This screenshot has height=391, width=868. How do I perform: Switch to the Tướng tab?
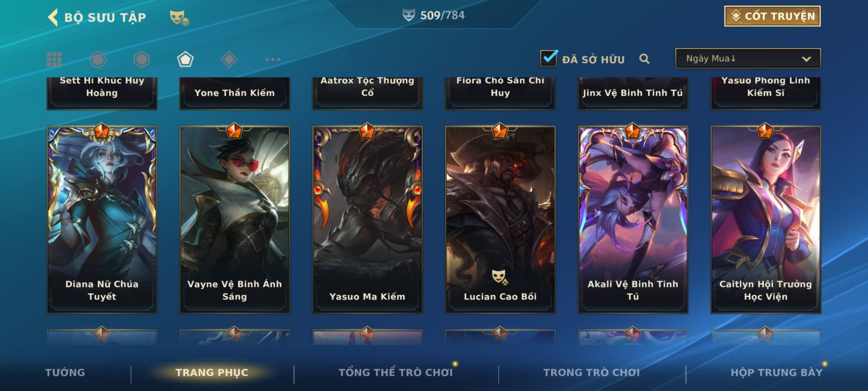tap(65, 373)
